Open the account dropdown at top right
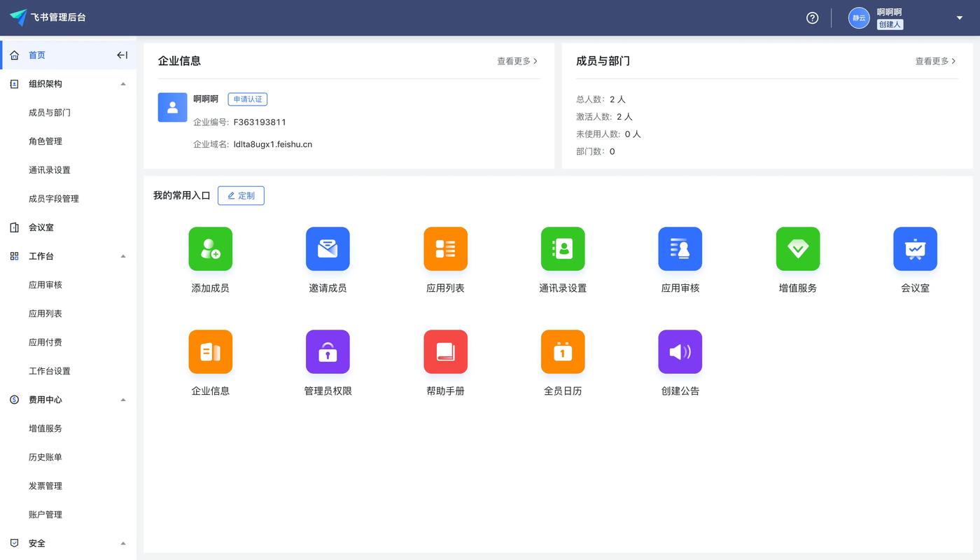 959,17
